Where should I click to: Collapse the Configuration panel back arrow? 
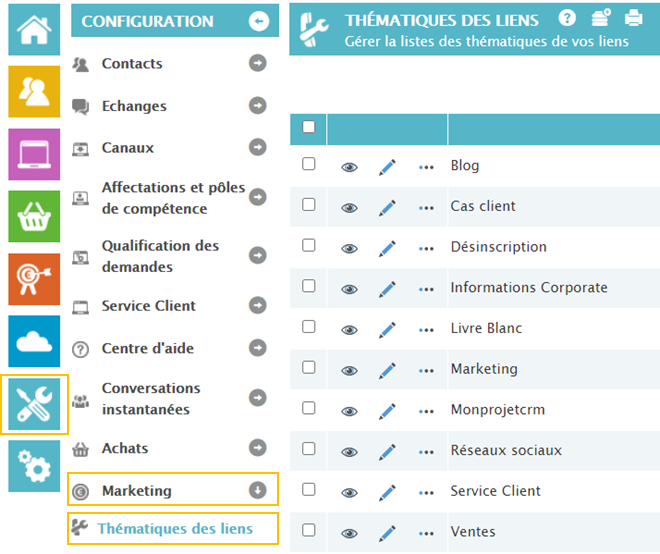coord(259,21)
